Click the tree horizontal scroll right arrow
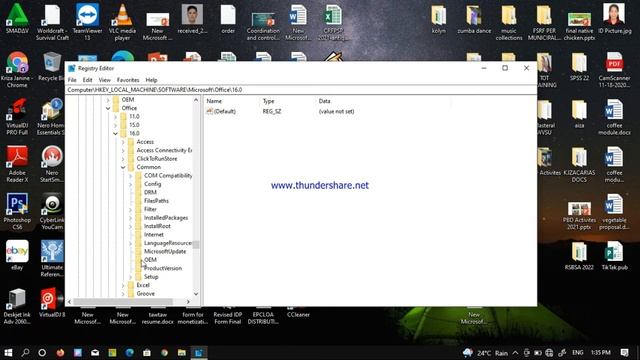Image resolution: width=640 pixels, height=360 pixels. coord(188,302)
